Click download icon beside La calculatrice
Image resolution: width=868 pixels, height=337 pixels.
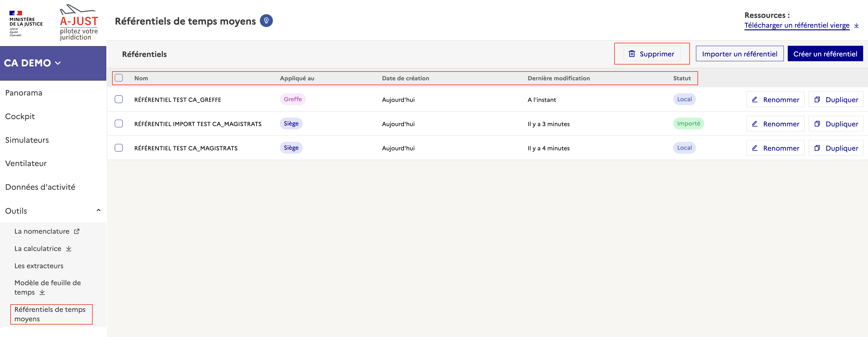click(x=69, y=249)
